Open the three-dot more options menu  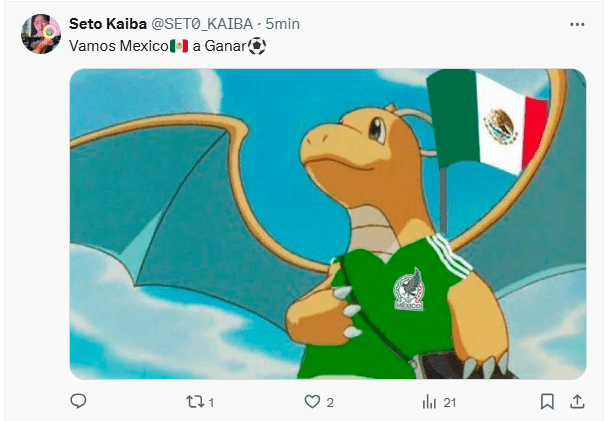pyautogui.click(x=577, y=24)
